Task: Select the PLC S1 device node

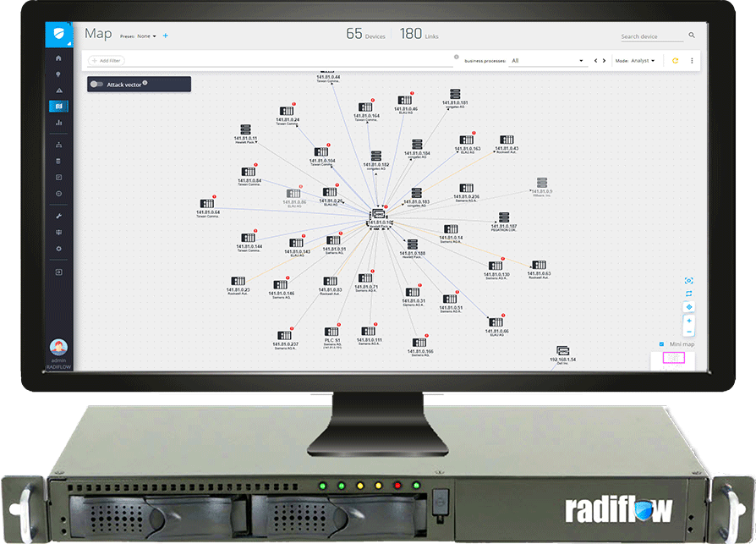Action: point(332,330)
